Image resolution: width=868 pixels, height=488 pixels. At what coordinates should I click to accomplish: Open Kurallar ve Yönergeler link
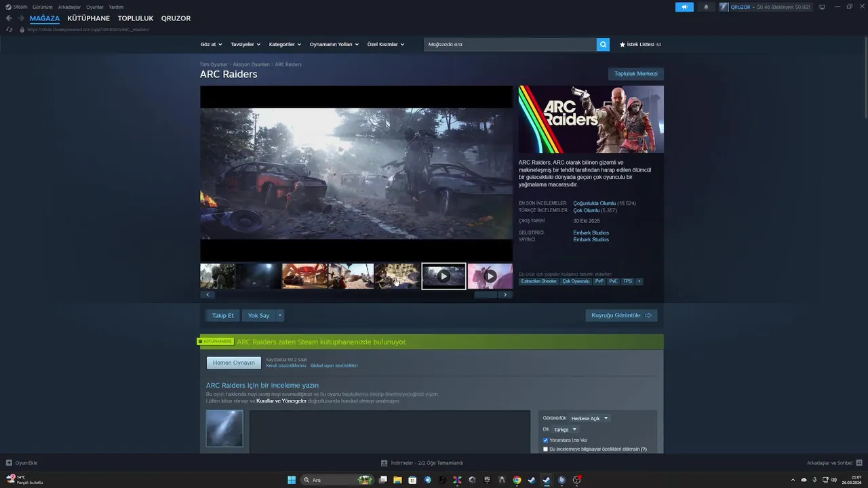[x=281, y=401]
